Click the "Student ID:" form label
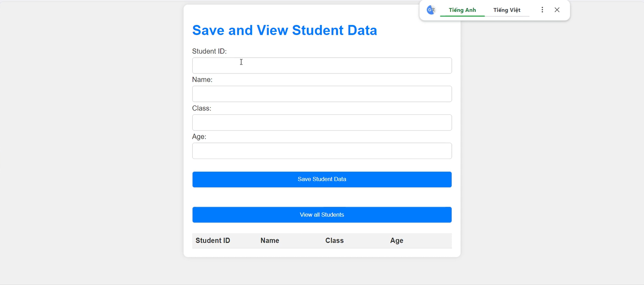Viewport: 644px width, 285px height. point(209,51)
